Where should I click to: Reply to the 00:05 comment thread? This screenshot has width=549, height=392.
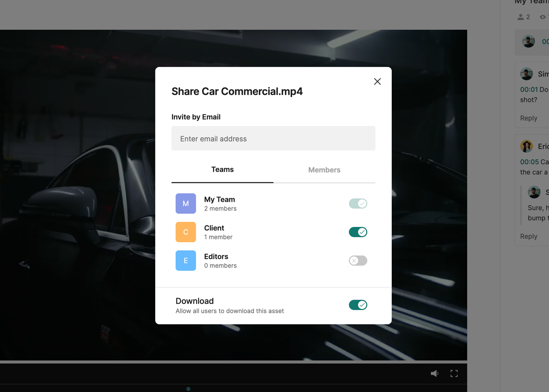[x=529, y=236]
